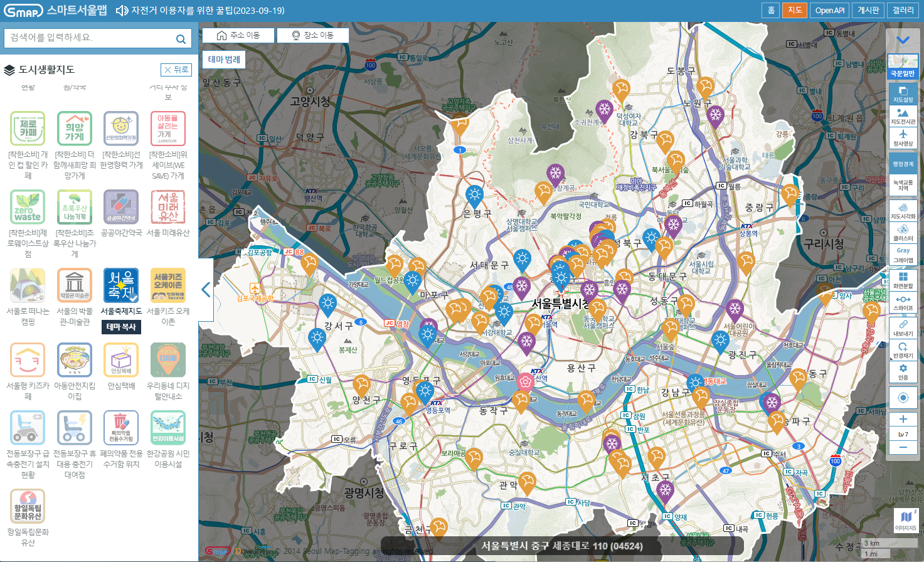Toggle the 클러스터 marker clustering
This screenshot has width=924, height=562.
pyautogui.click(x=903, y=233)
